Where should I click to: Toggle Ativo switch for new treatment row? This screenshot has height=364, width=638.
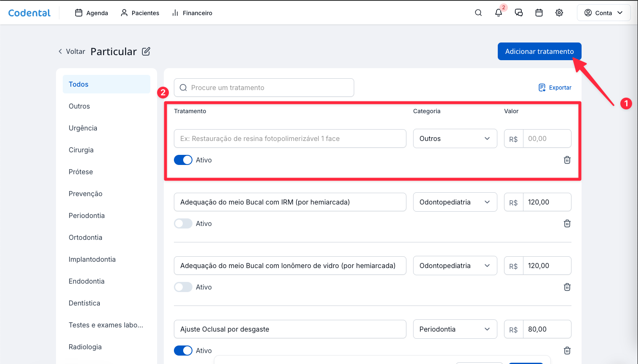pos(183,160)
